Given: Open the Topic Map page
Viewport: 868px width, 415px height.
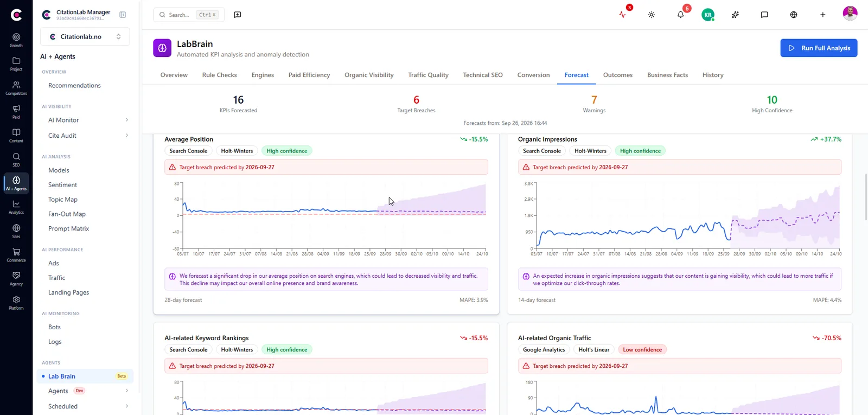Looking at the screenshot, I should tap(63, 199).
